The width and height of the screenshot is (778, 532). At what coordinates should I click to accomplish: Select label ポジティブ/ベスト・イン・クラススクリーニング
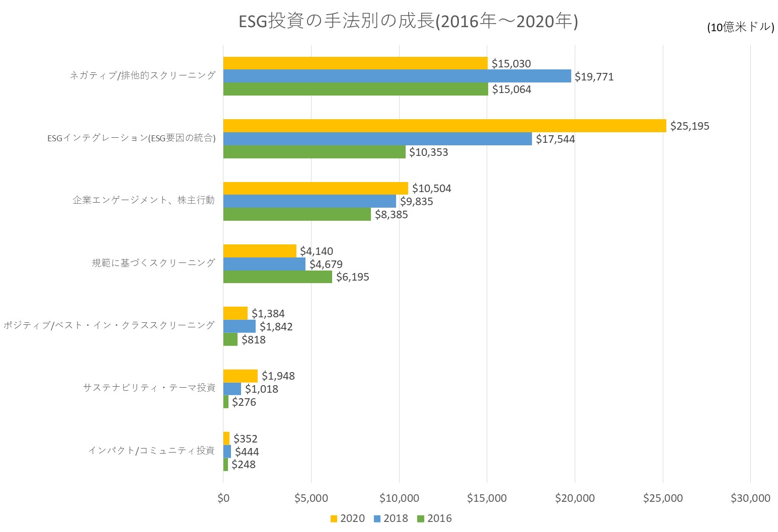[109, 325]
